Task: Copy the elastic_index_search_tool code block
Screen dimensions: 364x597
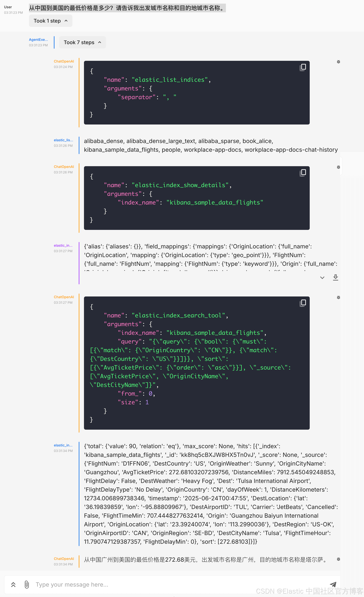Action: (303, 303)
